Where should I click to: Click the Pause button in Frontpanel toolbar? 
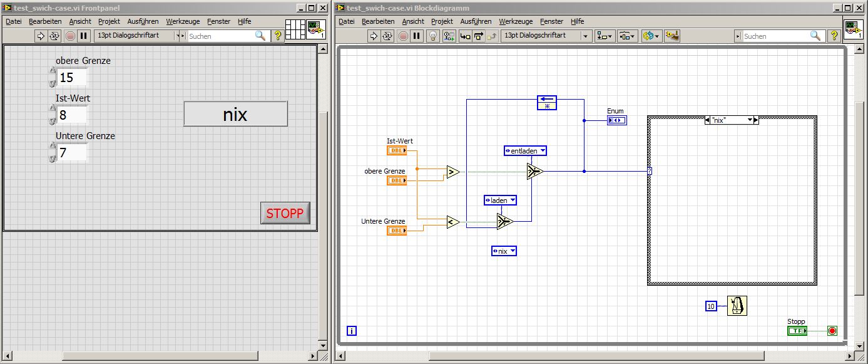84,36
